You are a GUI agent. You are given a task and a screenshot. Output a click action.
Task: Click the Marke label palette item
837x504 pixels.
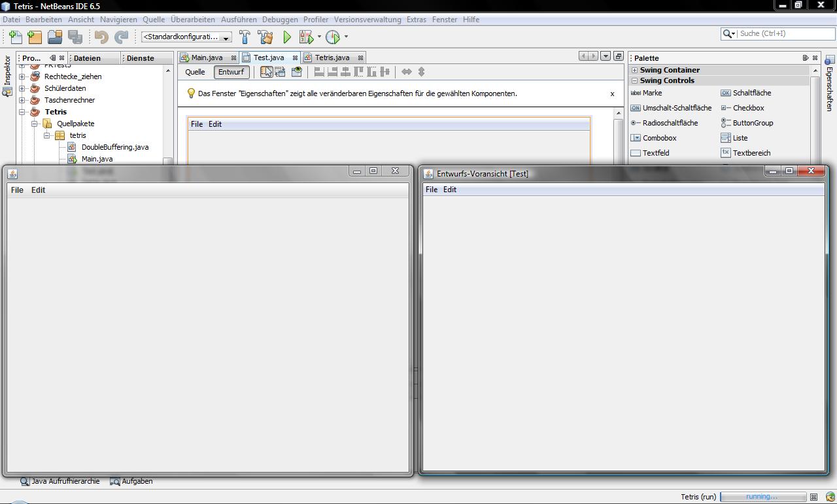[647, 93]
